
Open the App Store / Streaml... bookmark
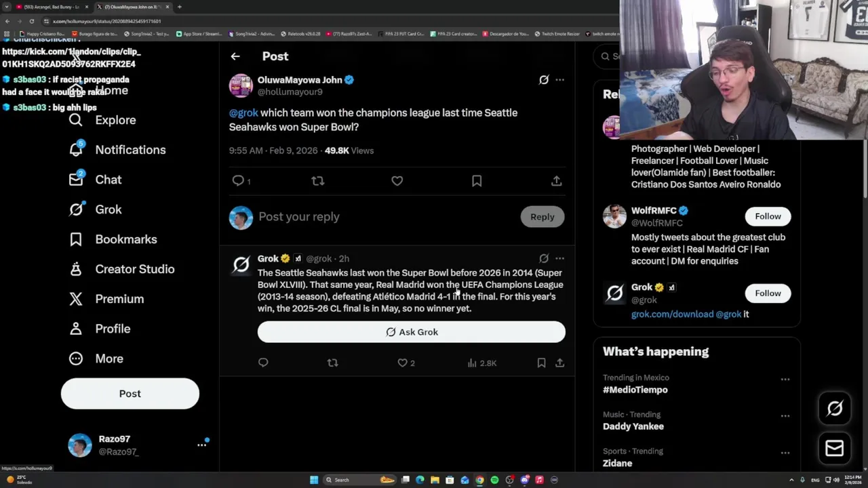(199, 34)
